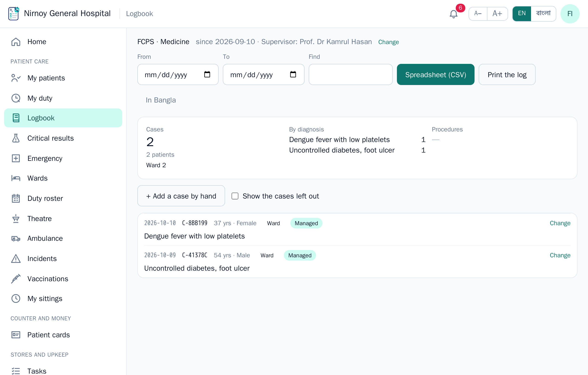This screenshot has height=375, width=588.
Task: Increase font size with A+
Action: [x=497, y=14]
